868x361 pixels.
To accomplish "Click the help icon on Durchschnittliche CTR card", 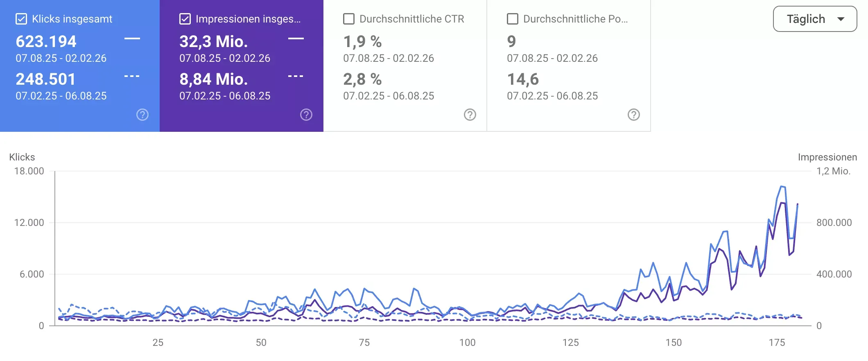I will click(x=470, y=115).
